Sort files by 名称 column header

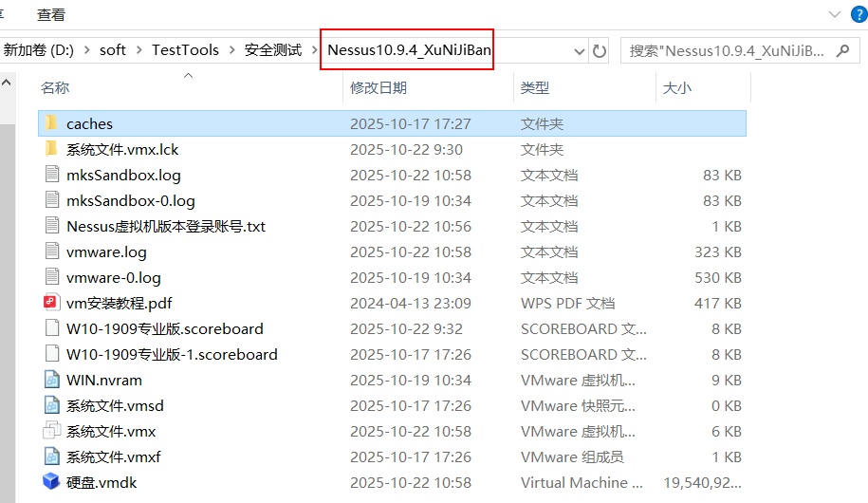[55, 87]
